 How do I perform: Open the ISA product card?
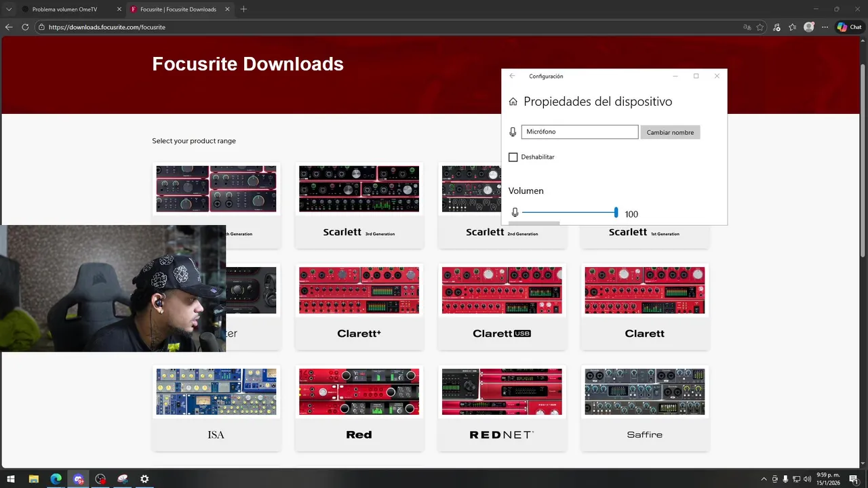point(216,408)
